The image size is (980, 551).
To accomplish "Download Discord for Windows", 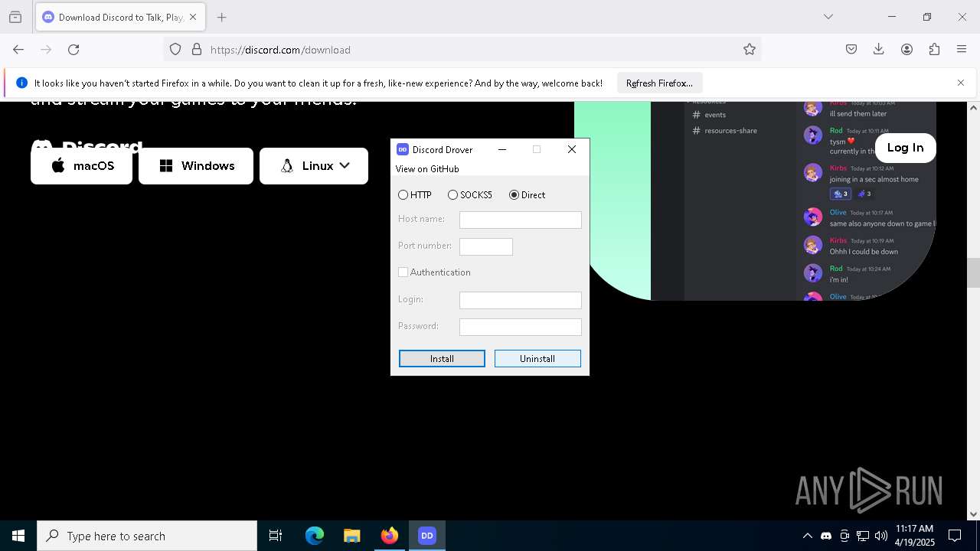I will [x=196, y=166].
